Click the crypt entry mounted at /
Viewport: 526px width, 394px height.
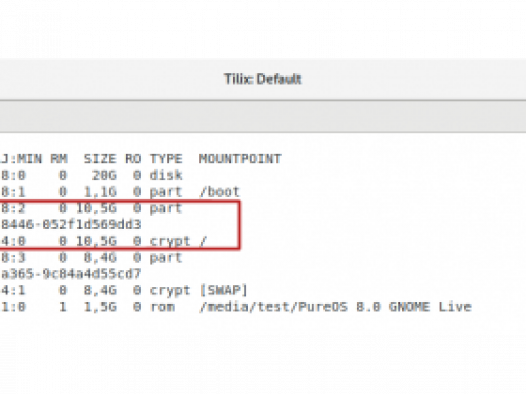(x=170, y=241)
